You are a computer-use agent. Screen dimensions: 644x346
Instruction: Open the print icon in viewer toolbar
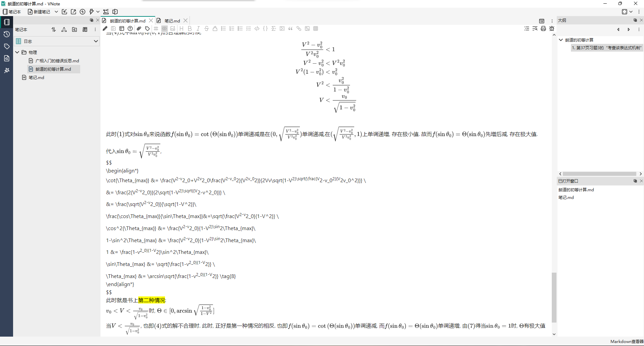543,28
